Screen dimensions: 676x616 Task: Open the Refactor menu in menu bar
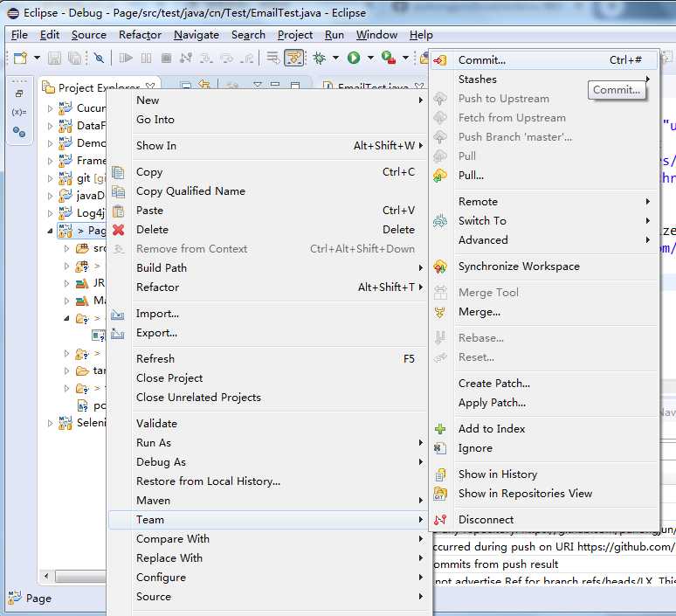pyautogui.click(x=140, y=35)
